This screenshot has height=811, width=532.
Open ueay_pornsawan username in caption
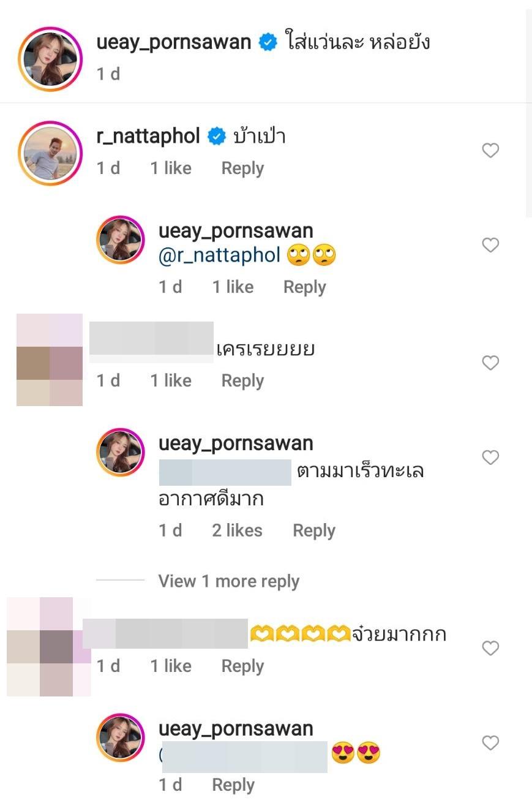pyautogui.click(x=174, y=42)
